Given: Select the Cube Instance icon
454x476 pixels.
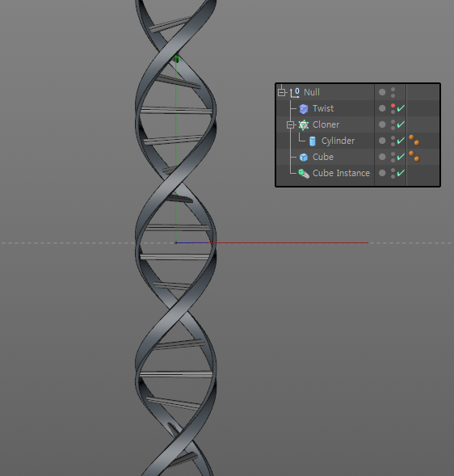Looking at the screenshot, I should pyautogui.click(x=304, y=174).
